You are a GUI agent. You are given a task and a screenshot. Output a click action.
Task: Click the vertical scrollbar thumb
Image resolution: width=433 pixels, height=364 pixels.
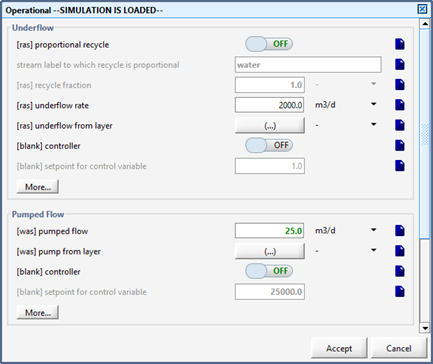coord(425,134)
